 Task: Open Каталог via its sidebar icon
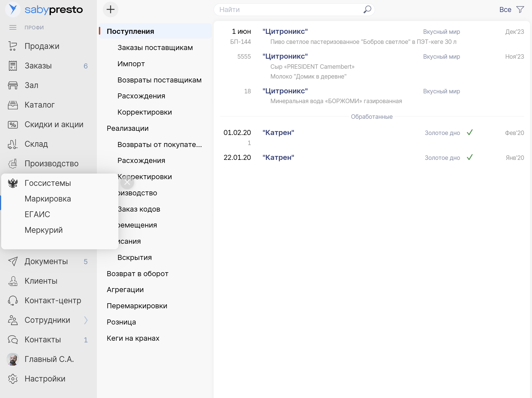(13, 105)
